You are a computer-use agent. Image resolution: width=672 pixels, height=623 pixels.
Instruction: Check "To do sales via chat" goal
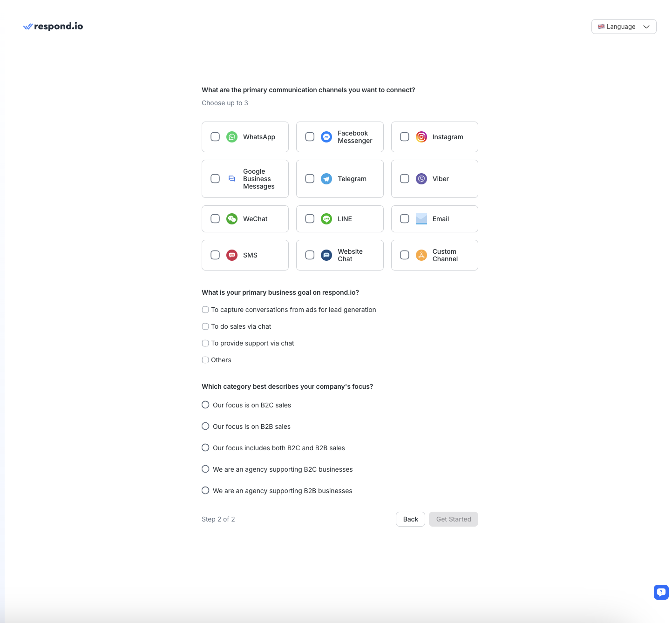[205, 326]
